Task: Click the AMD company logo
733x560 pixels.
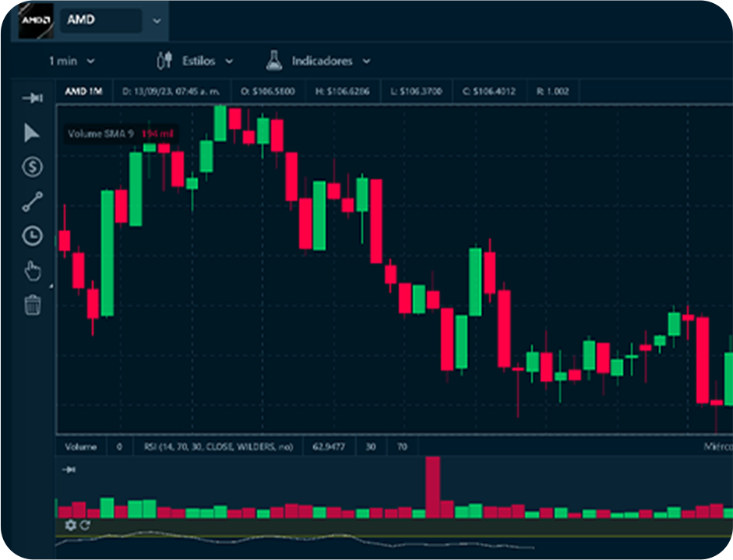Action: 36,20
